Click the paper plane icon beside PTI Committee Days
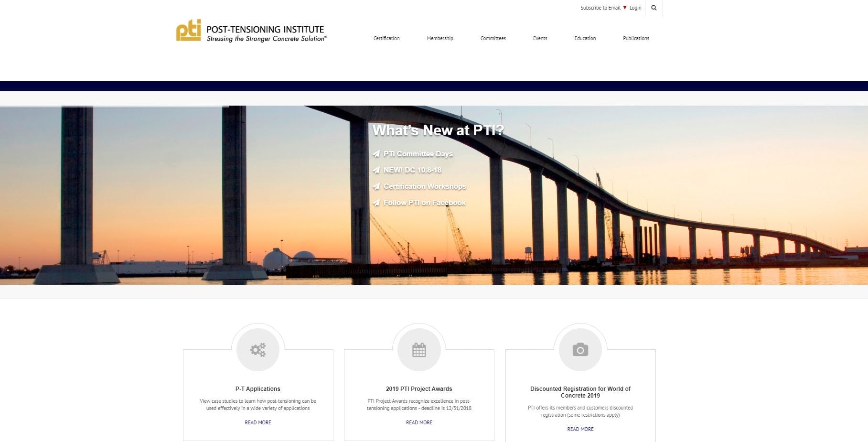This screenshot has height=442, width=868. point(376,154)
